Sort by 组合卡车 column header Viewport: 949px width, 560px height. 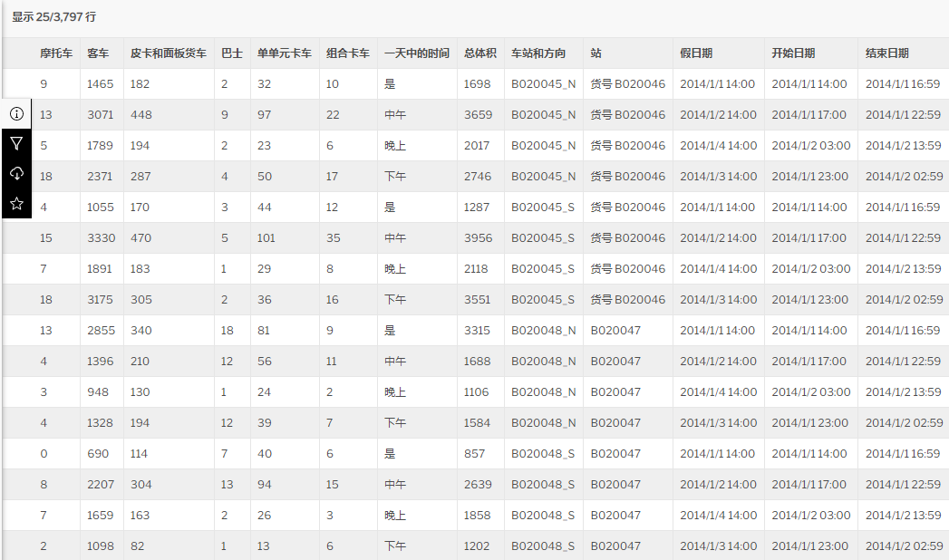pos(348,53)
